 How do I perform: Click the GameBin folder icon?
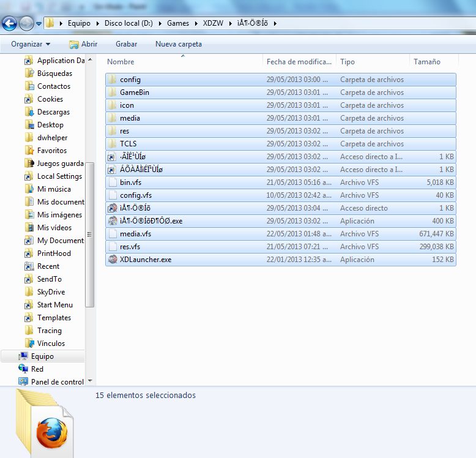point(112,92)
